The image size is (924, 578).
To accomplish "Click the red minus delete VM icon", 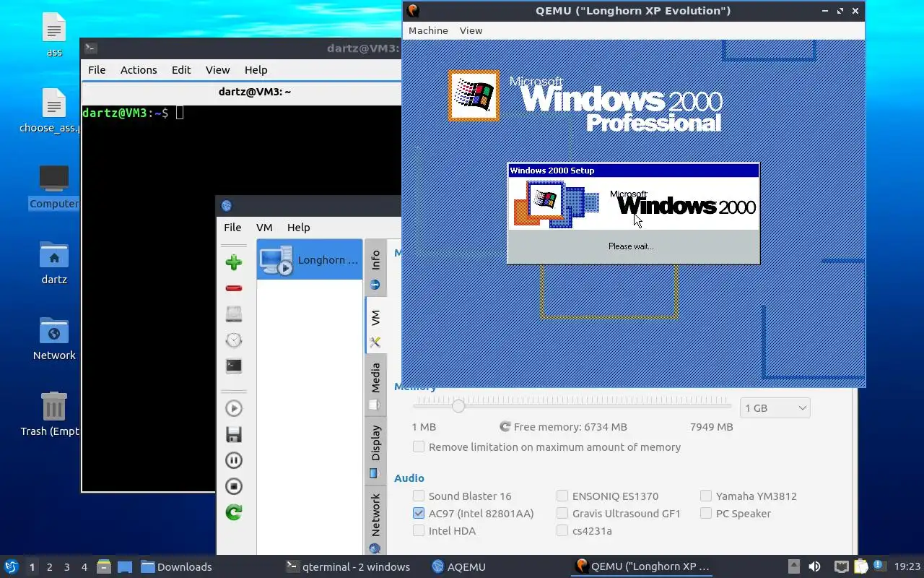I will [x=233, y=288].
